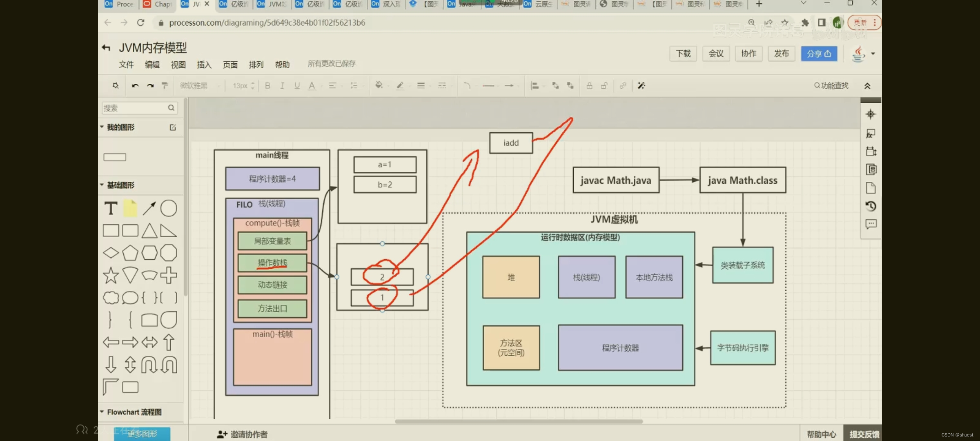This screenshot has width=980, height=441.
Task: Collapse the toolbar with double chevron
Action: tap(867, 86)
